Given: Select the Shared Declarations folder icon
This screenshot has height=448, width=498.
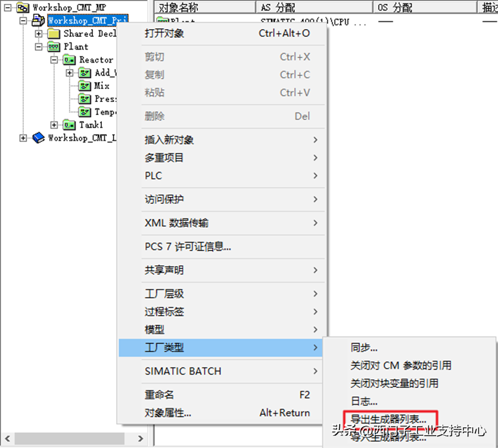Looking at the screenshot, I should [54, 34].
